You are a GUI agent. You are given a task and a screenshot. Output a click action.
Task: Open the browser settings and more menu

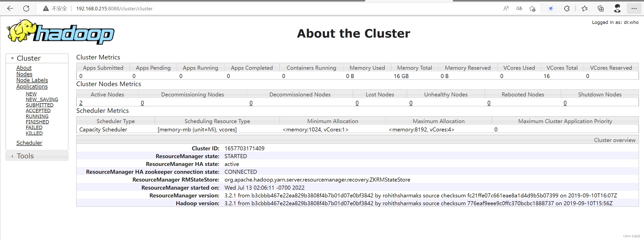tap(634, 9)
